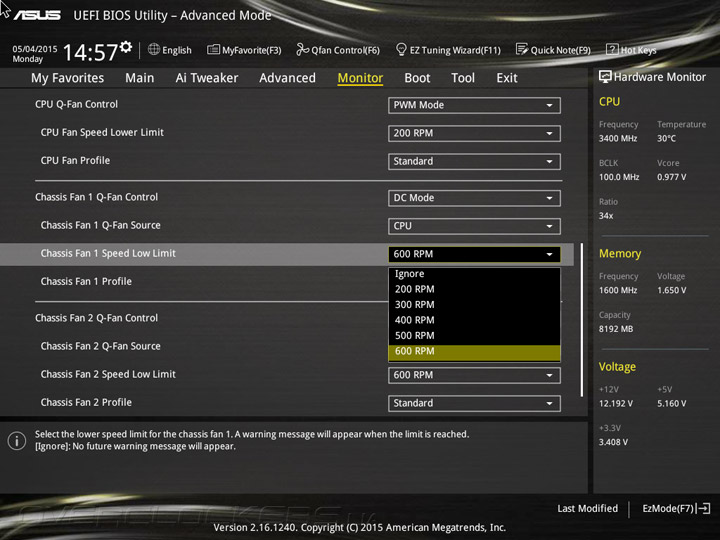The height and width of the screenshot is (540, 720).
Task: Choose highlighted 600 RPM list option
Action: coord(474,352)
